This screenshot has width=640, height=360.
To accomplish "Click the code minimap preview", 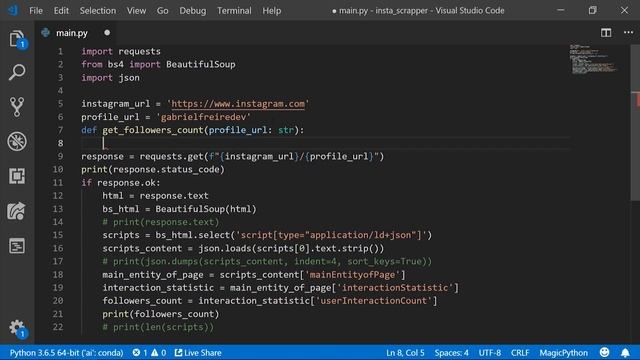I will pos(593,60).
